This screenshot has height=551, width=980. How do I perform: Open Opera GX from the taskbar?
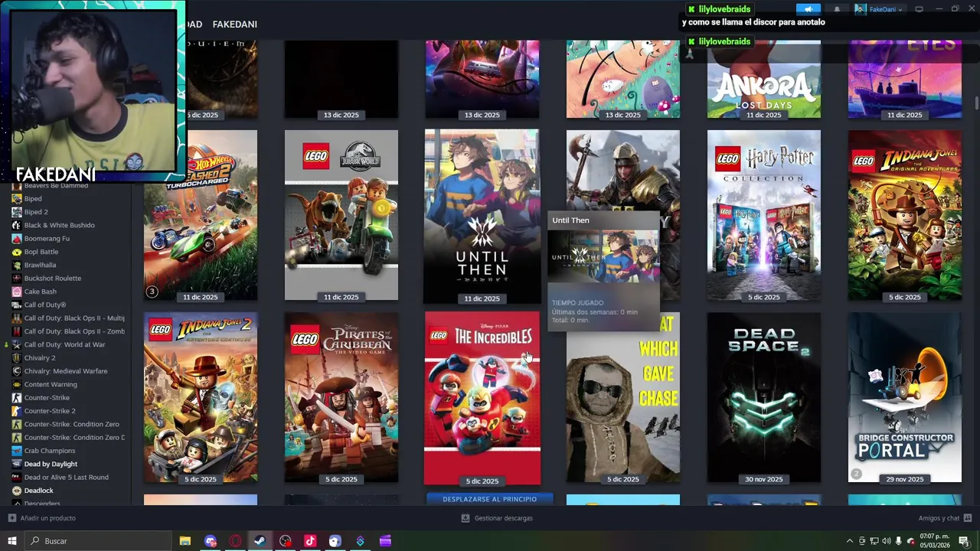235,541
